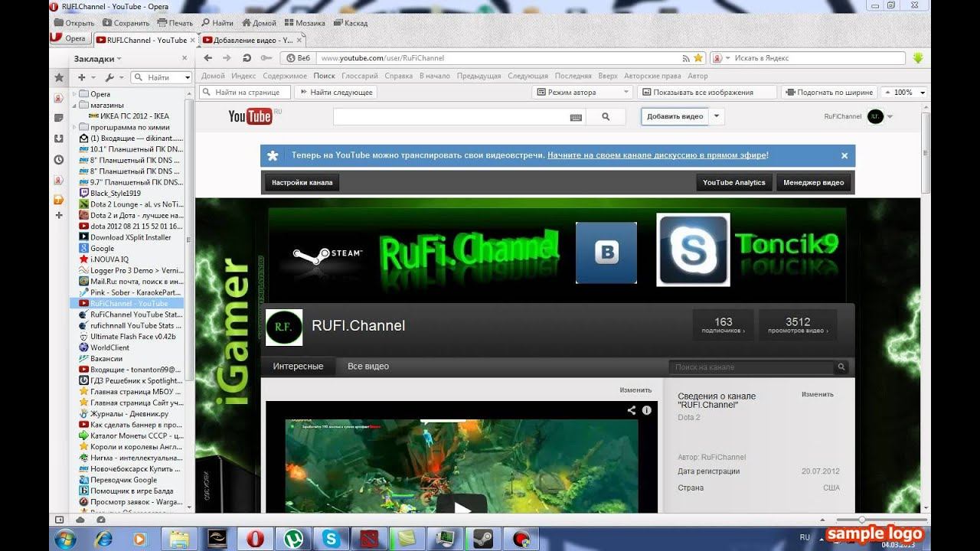
Task: Open the Notes panel icon in sidebar
Action: pos(58,118)
